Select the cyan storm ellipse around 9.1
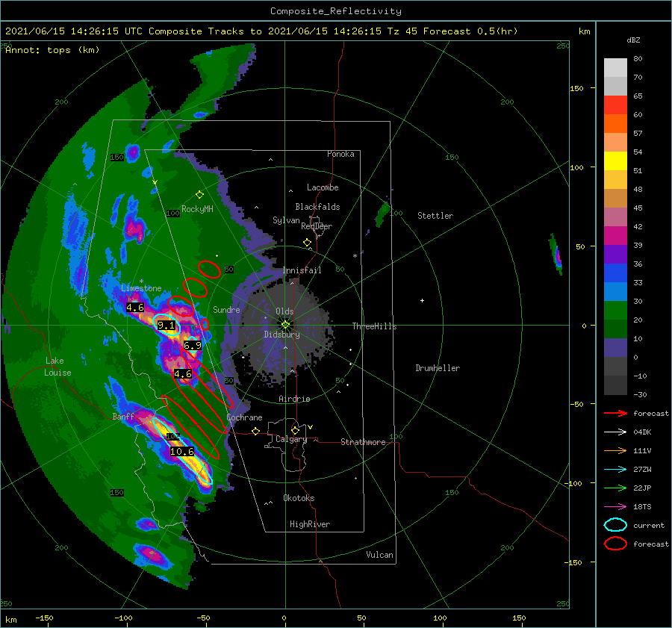The image size is (672, 628). tap(167, 324)
